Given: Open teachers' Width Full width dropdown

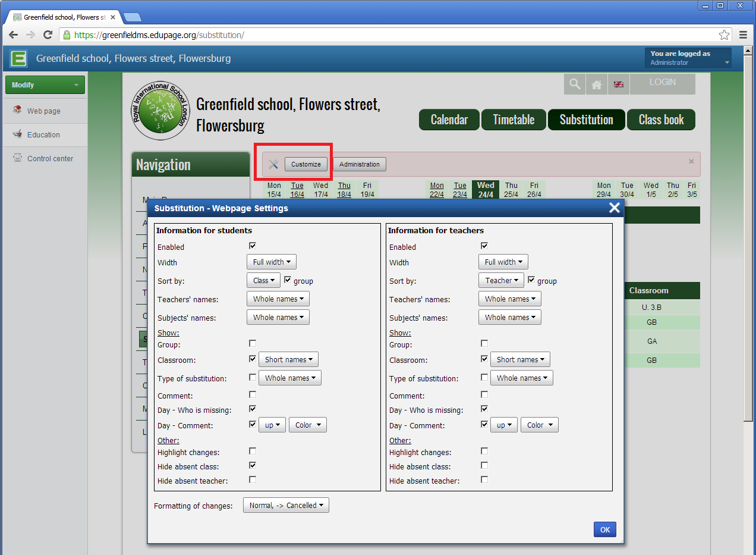Looking at the screenshot, I should pyautogui.click(x=503, y=262).
